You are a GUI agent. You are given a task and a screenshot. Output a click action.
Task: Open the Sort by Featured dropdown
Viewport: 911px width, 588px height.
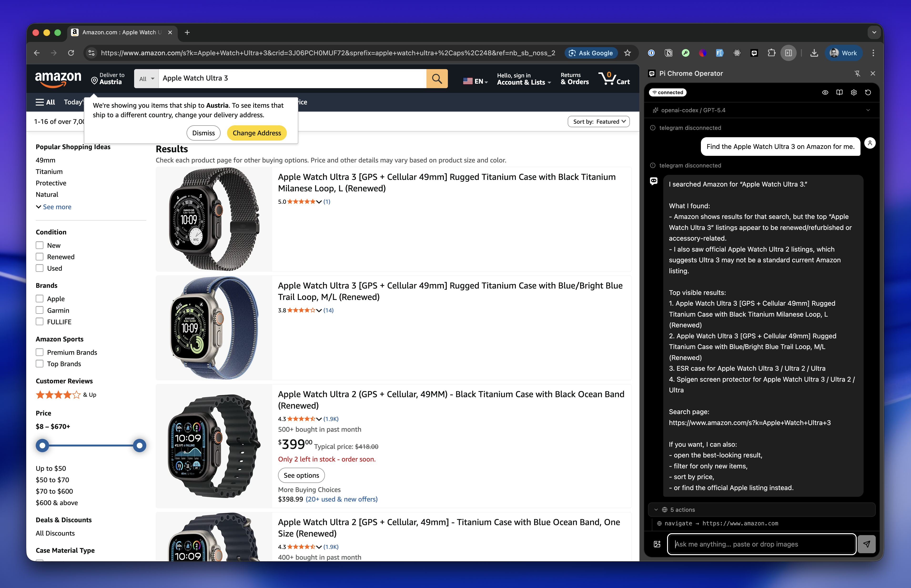point(599,122)
